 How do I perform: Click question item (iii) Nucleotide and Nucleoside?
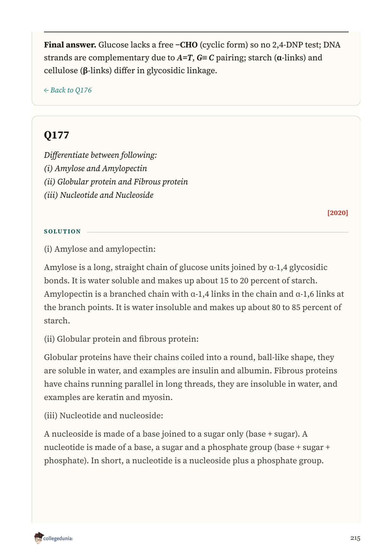click(x=99, y=195)
